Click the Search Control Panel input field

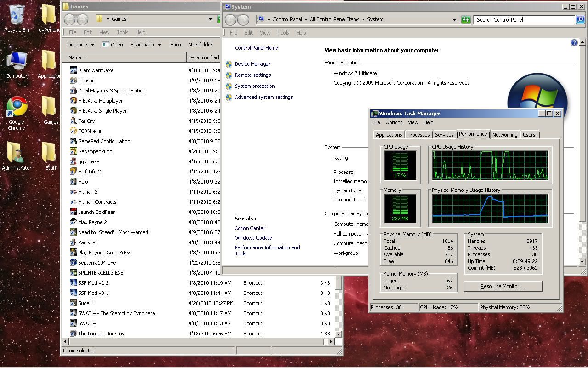(x=524, y=20)
